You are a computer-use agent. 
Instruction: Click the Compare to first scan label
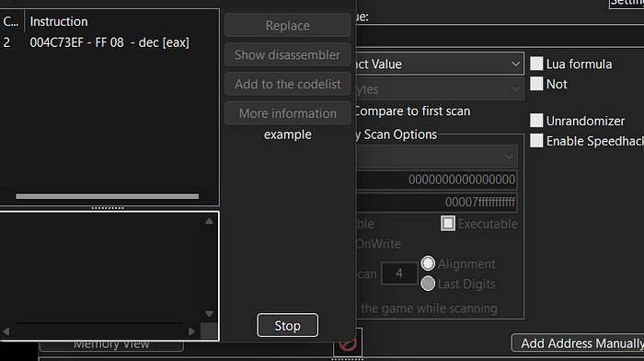412,111
